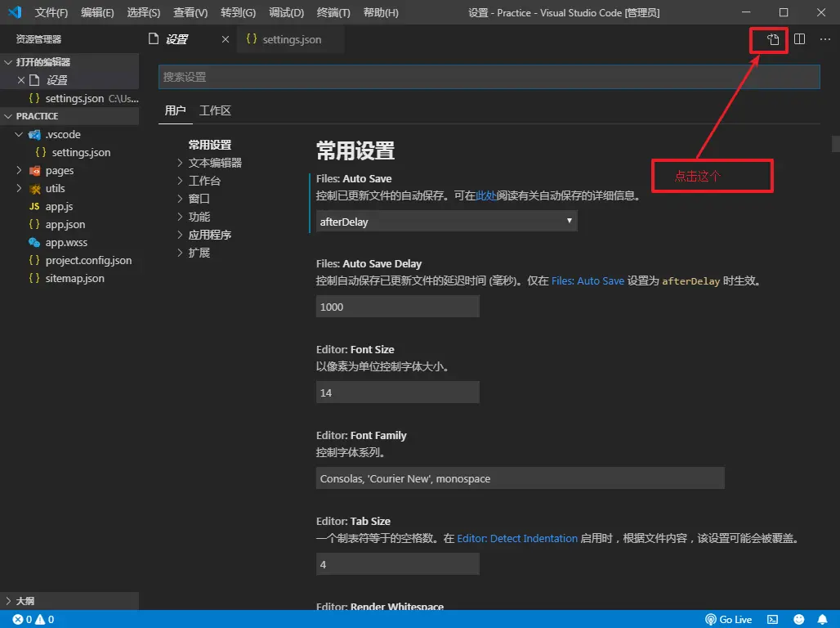Select 常用设置 in settings tree

(209, 145)
